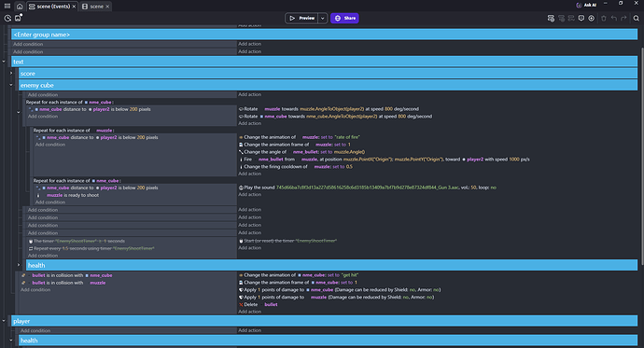Edit animation set to "get hit" action

(x=299, y=275)
